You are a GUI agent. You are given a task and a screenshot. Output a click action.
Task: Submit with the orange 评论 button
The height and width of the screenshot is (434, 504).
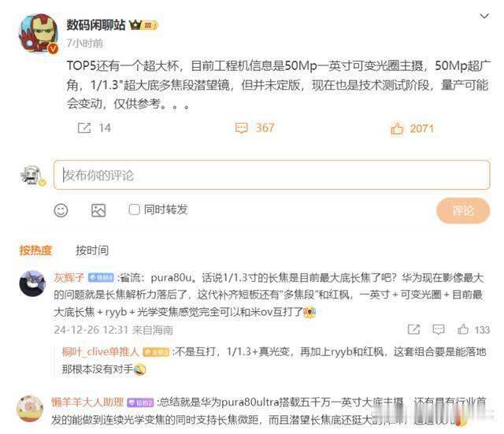click(463, 210)
